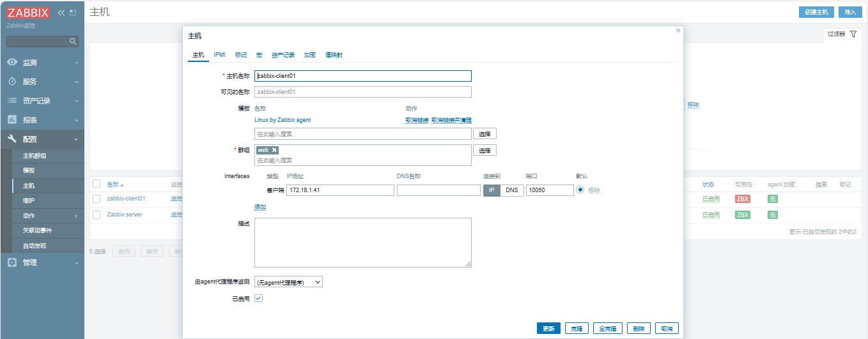The height and width of the screenshot is (339, 868).
Task: Remove the web group tag
Action: click(275, 150)
